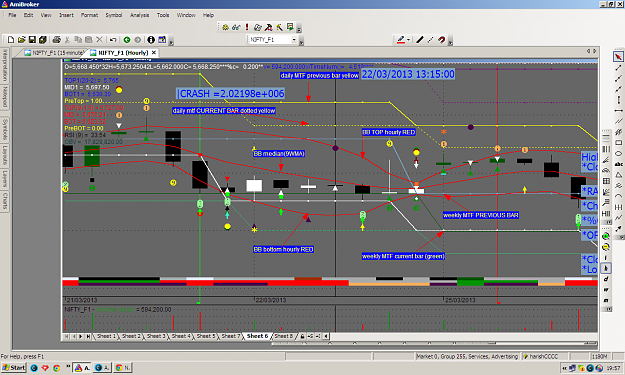The height and width of the screenshot is (375, 625).
Task: Click the Delete X toolbar icon
Action: (99, 39)
